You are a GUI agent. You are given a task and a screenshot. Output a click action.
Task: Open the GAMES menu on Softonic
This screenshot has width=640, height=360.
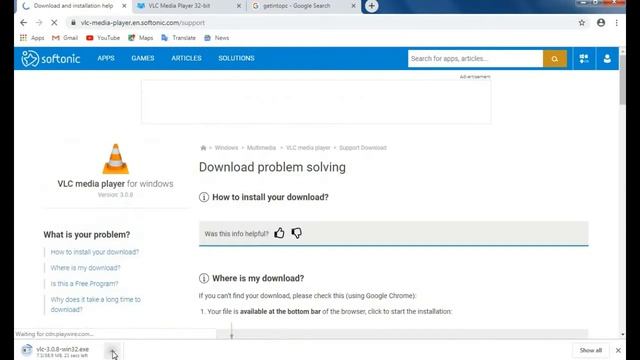coord(143,58)
